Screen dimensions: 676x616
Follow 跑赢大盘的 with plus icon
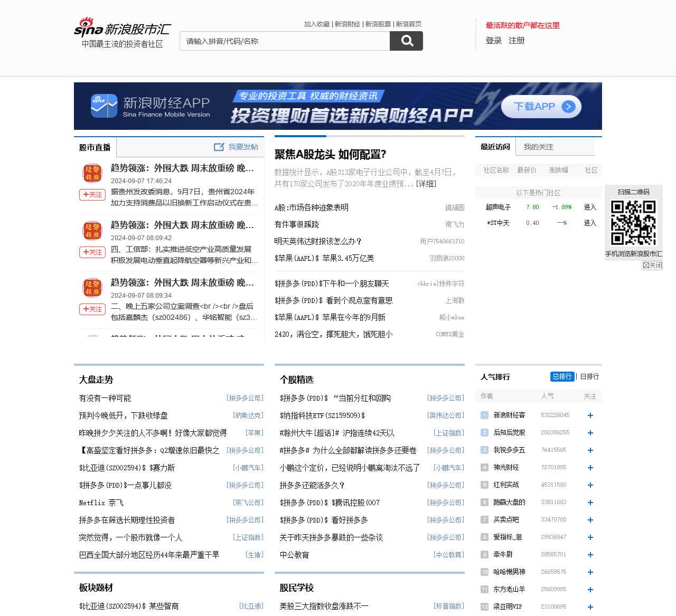tap(590, 503)
